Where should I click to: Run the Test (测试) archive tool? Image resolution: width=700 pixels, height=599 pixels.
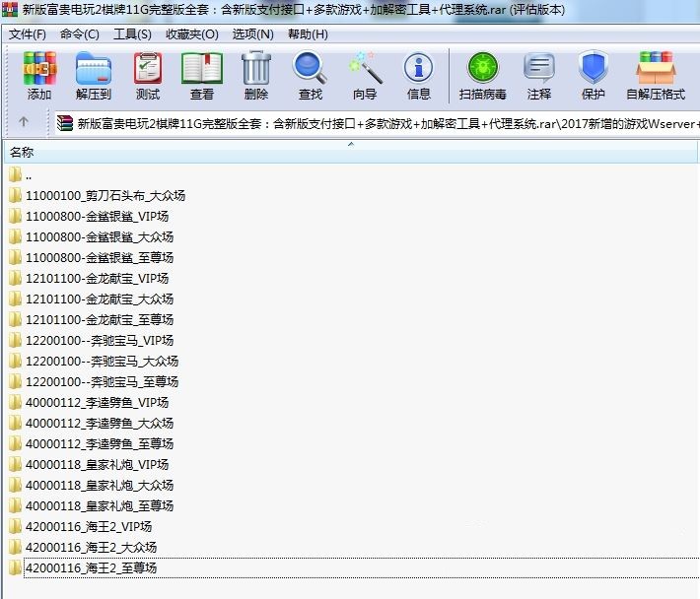tap(148, 76)
